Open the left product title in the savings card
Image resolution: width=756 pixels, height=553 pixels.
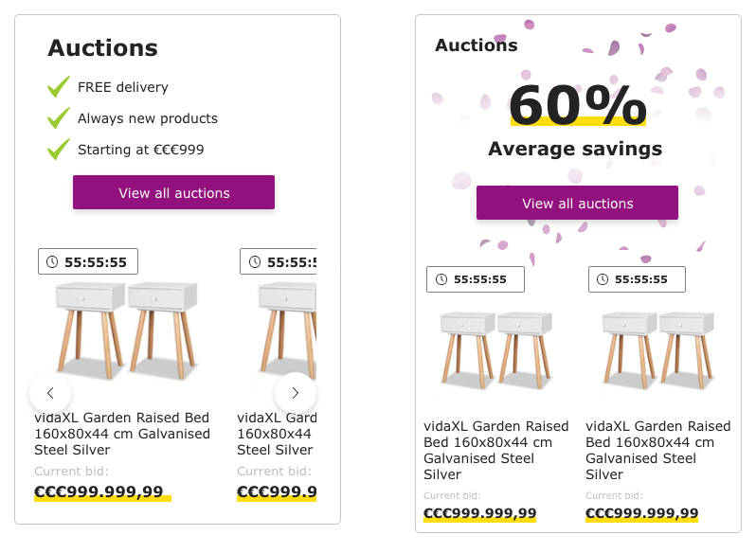click(x=496, y=451)
